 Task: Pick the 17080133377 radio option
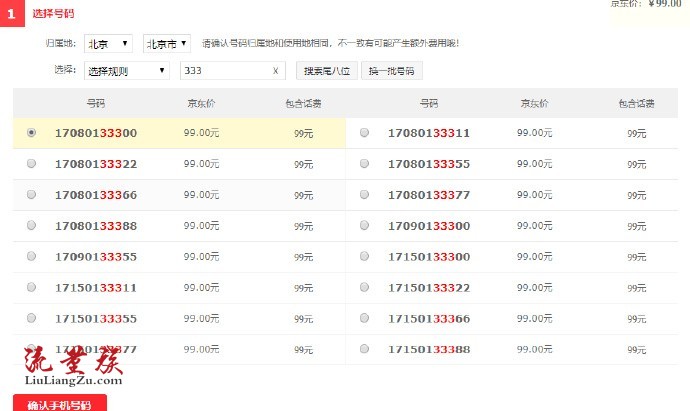click(364, 194)
